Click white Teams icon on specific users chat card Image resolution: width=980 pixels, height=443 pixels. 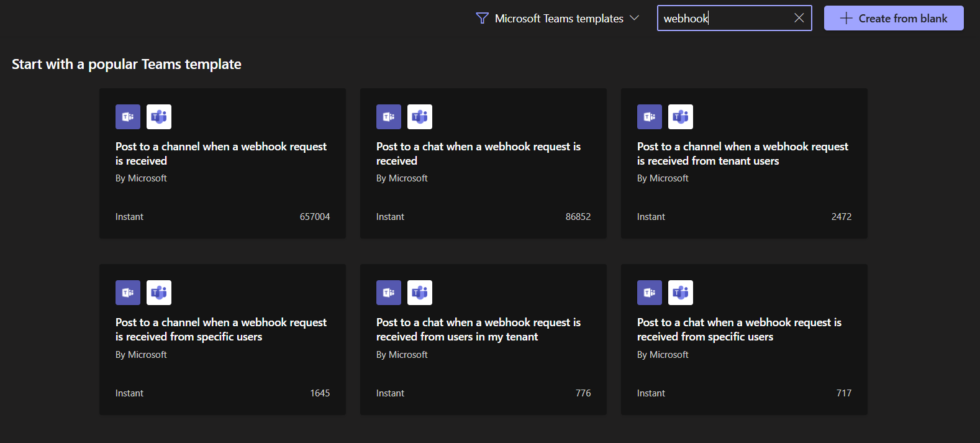coord(681,293)
